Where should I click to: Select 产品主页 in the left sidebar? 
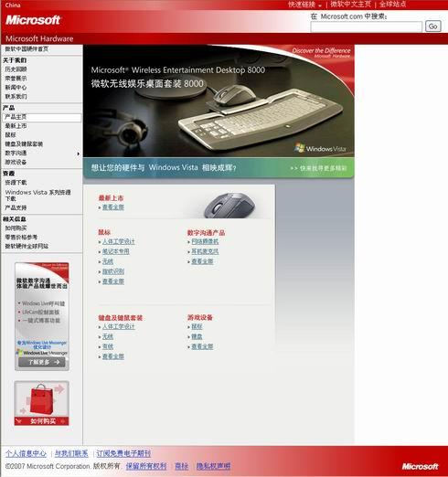click(x=42, y=117)
